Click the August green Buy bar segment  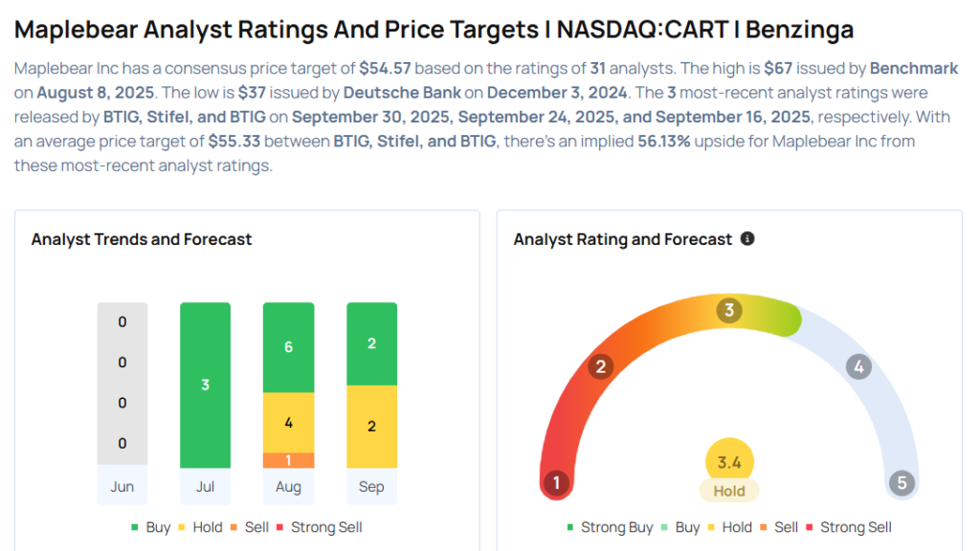point(288,347)
